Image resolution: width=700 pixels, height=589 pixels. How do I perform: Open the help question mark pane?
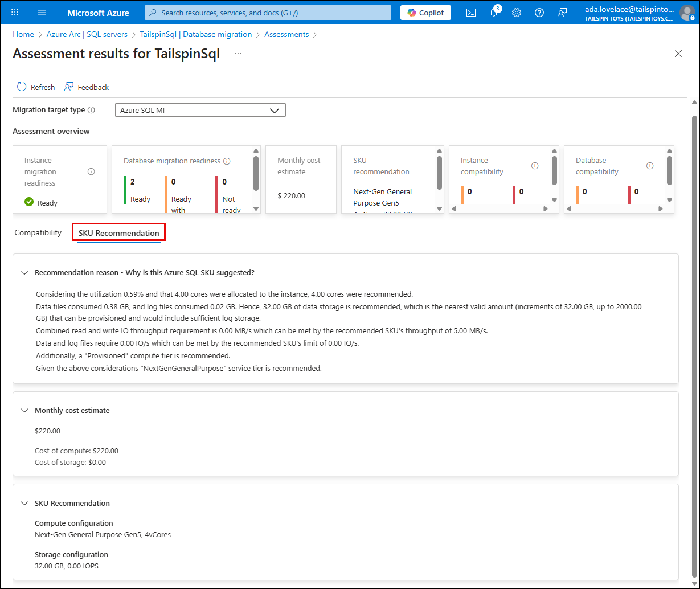point(539,12)
